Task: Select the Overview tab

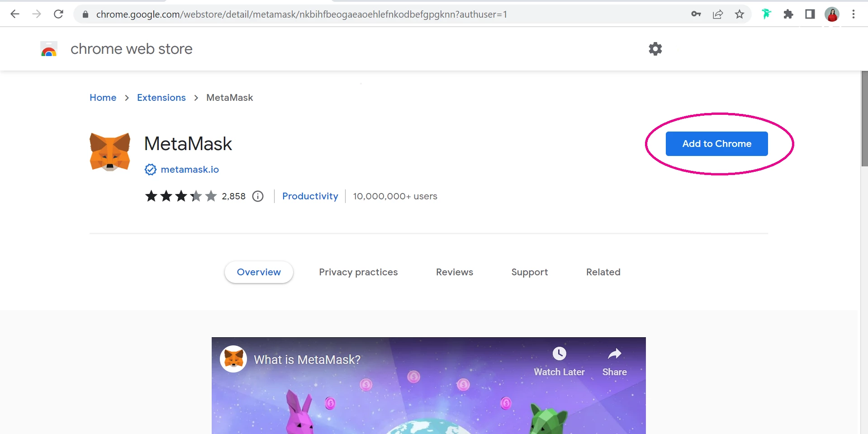Action: pos(259,272)
